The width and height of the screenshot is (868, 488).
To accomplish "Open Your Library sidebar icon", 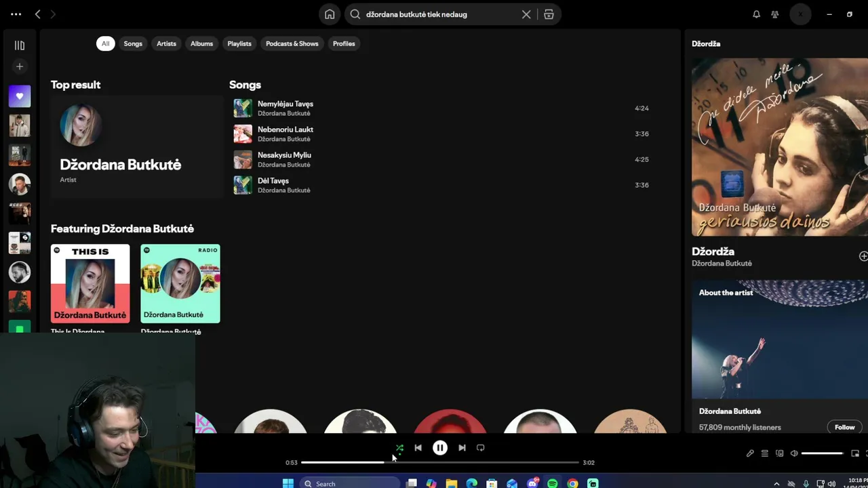I will tap(20, 45).
